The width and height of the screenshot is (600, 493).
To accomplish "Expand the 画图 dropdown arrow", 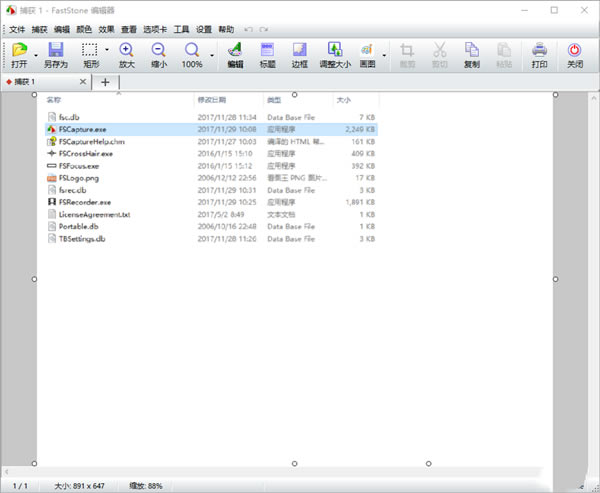I will pyautogui.click(x=384, y=56).
